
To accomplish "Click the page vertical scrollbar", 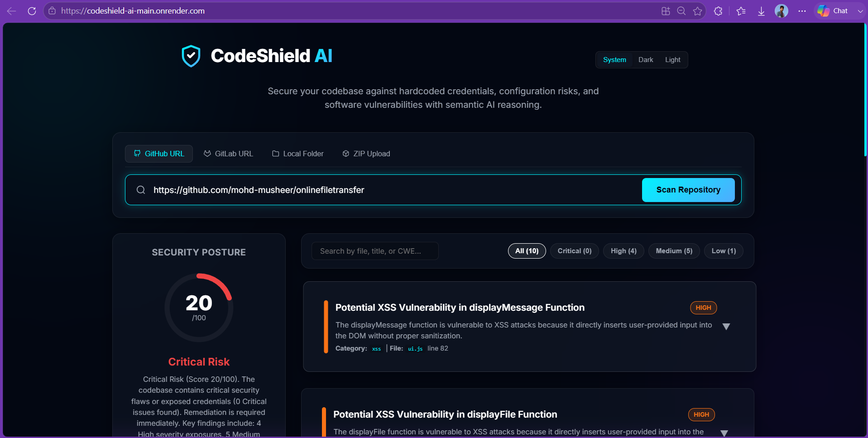I will coord(865,91).
